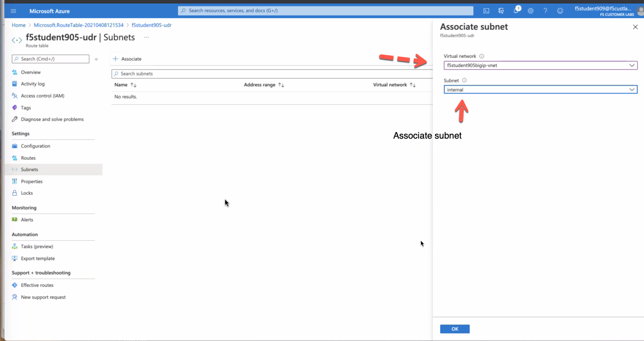Image resolution: width=644 pixels, height=341 pixels.
Task: Open the ellipsis more options beside Subnets
Action: [x=147, y=37]
